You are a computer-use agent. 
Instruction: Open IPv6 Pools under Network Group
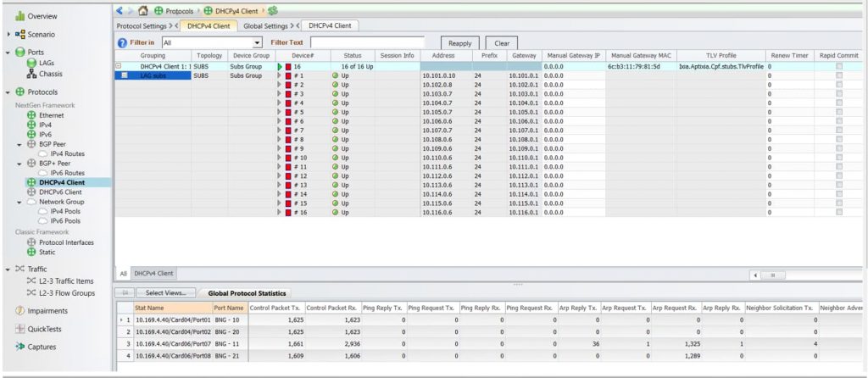pos(65,220)
